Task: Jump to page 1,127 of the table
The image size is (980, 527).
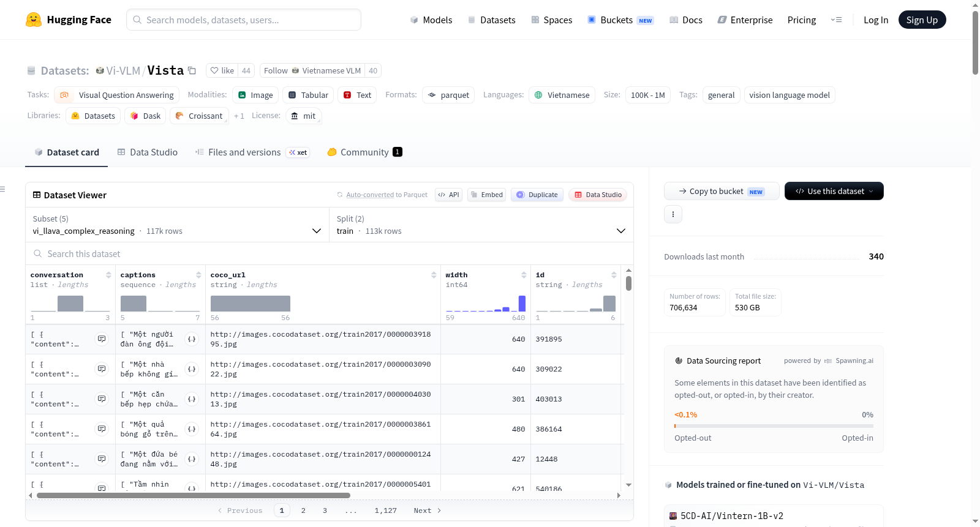Action: [x=386, y=510]
